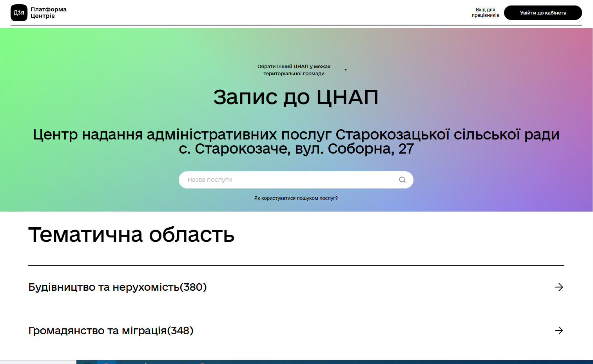Click the 'Платформа Центрів' header text
593x364 pixels.
(49, 13)
